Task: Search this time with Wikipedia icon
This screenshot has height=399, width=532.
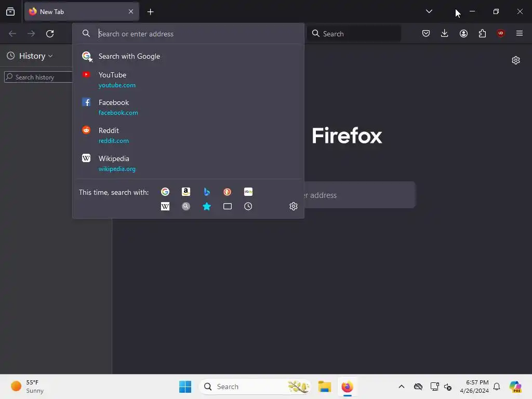Action: [165, 206]
